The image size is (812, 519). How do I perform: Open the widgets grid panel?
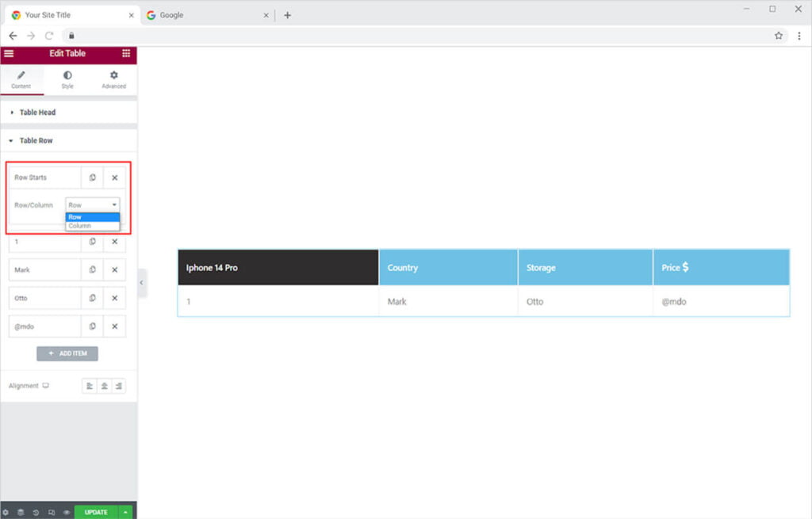click(x=126, y=54)
